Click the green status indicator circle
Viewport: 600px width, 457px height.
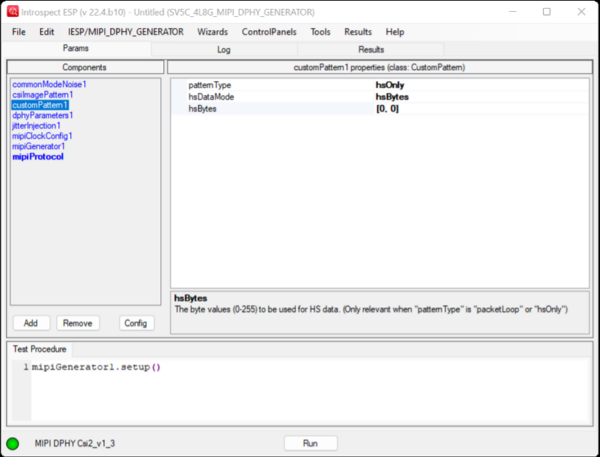13,443
